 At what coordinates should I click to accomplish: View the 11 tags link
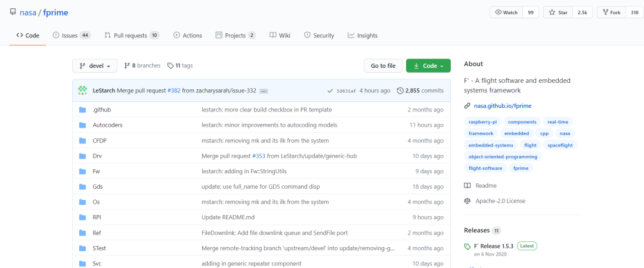[x=180, y=66]
